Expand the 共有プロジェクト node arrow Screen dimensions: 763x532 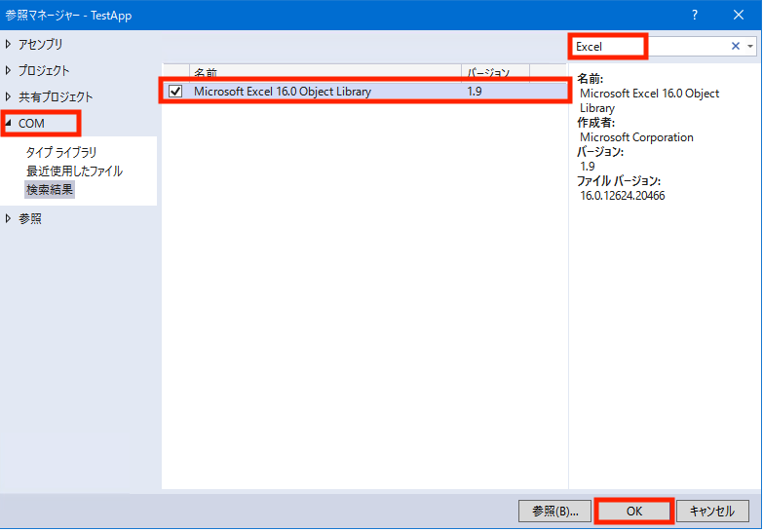pos(8,96)
